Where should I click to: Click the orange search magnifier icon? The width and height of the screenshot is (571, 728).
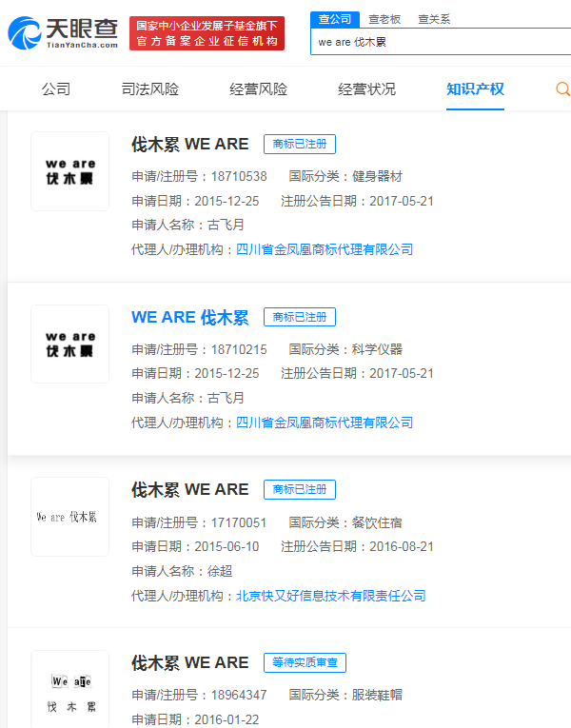click(x=562, y=89)
